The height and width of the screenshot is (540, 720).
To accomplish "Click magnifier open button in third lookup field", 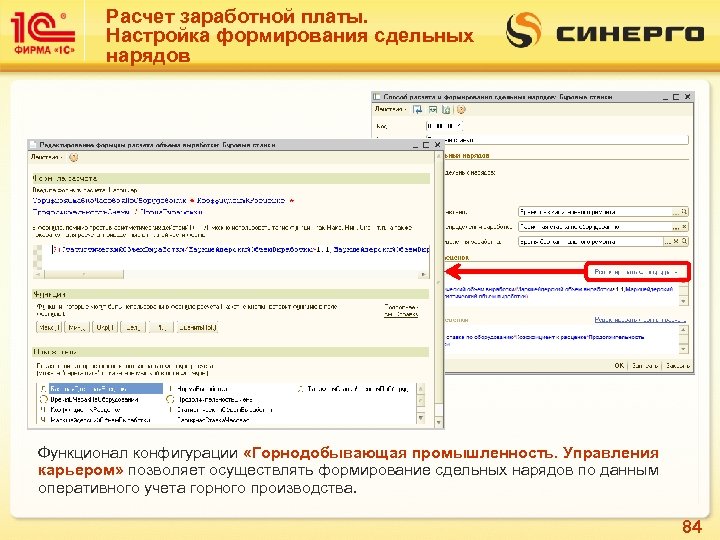I will (x=684, y=241).
